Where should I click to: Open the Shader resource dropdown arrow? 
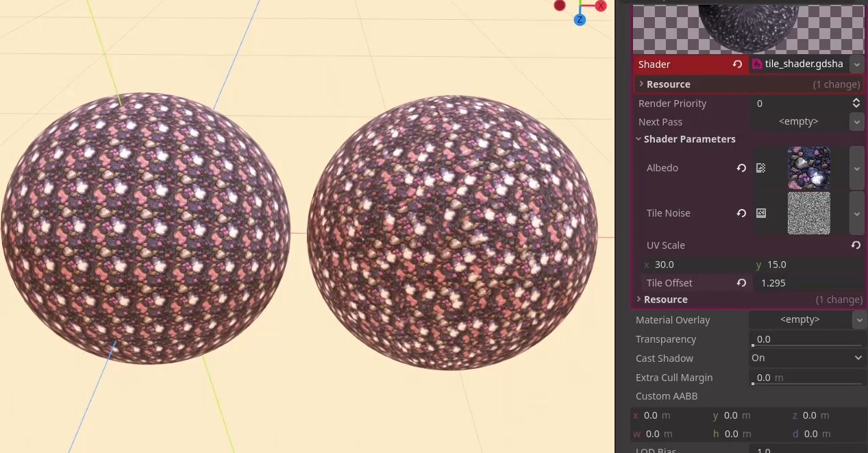[x=856, y=64]
